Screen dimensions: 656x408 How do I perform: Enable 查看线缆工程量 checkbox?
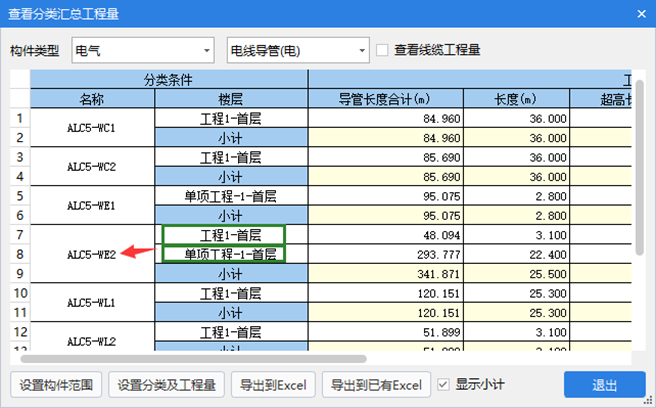tap(382, 50)
